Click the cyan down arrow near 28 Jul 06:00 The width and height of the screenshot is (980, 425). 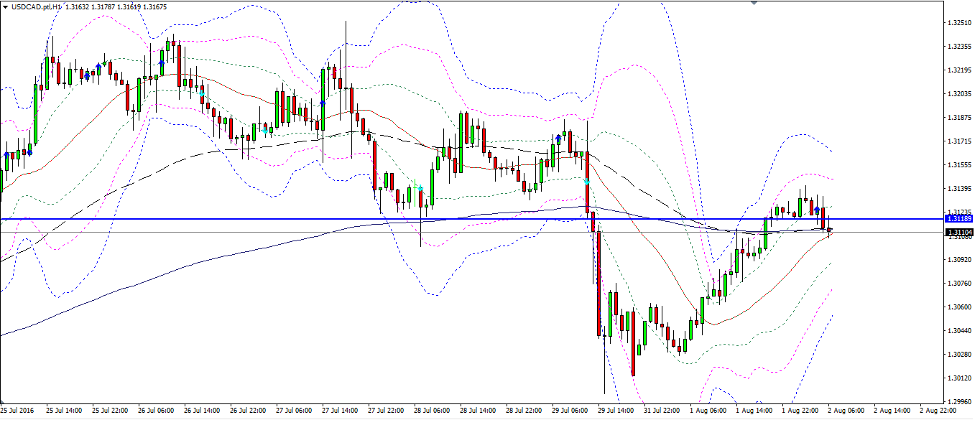[420, 189]
